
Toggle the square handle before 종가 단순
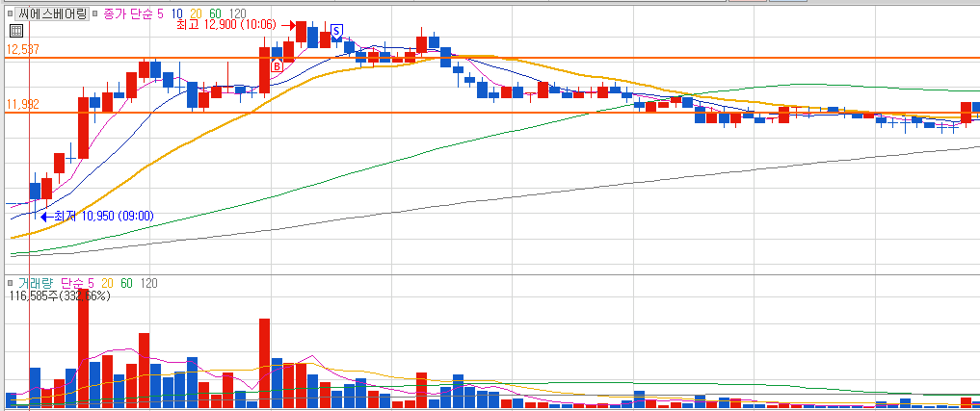click(x=94, y=13)
